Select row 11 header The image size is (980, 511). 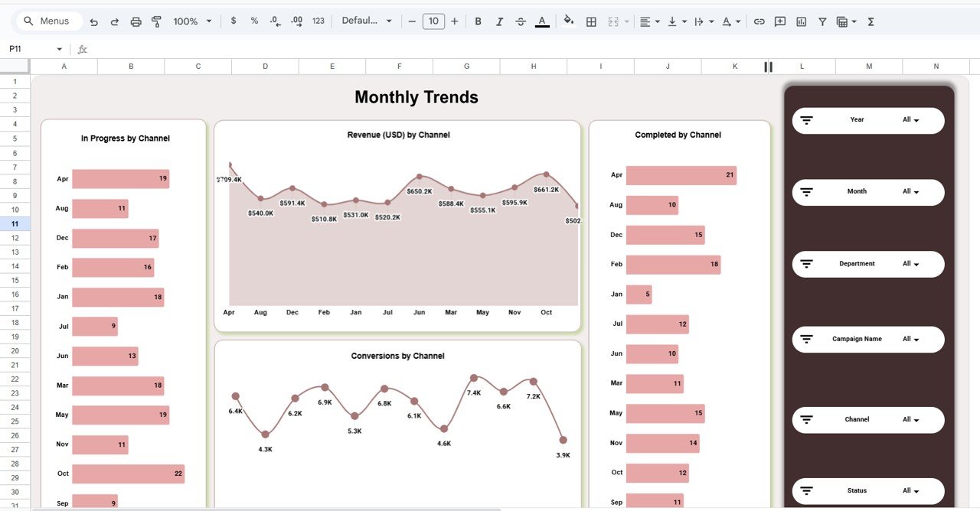15,223
